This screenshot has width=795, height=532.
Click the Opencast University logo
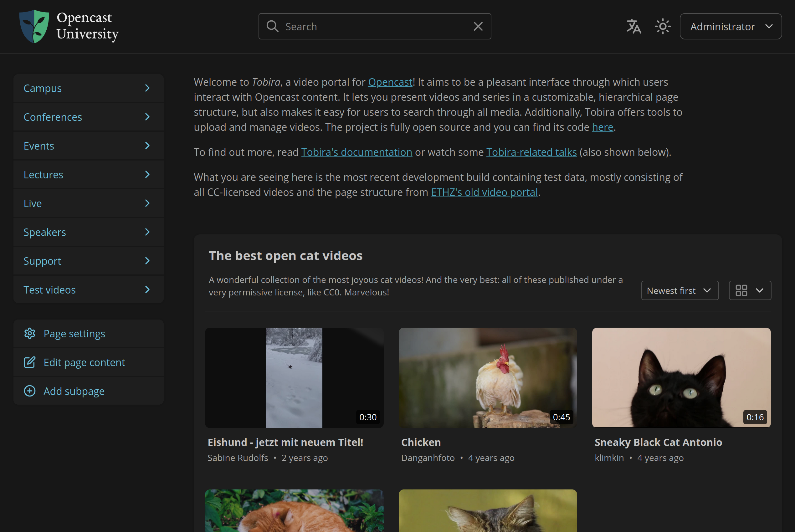point(69,27)
